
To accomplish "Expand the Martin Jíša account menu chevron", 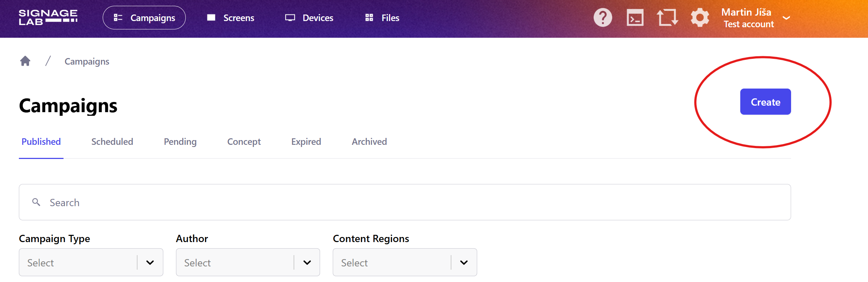I will tap(786, 18).
